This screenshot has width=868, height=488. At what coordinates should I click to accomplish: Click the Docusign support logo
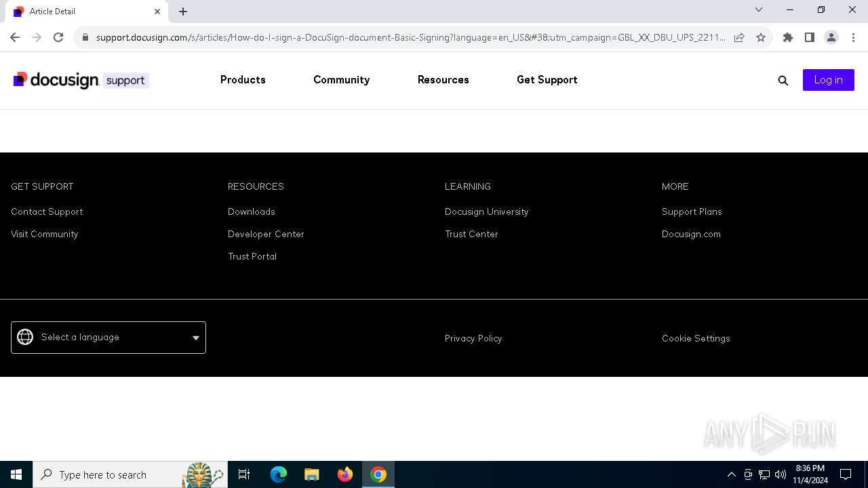point(81,80)
